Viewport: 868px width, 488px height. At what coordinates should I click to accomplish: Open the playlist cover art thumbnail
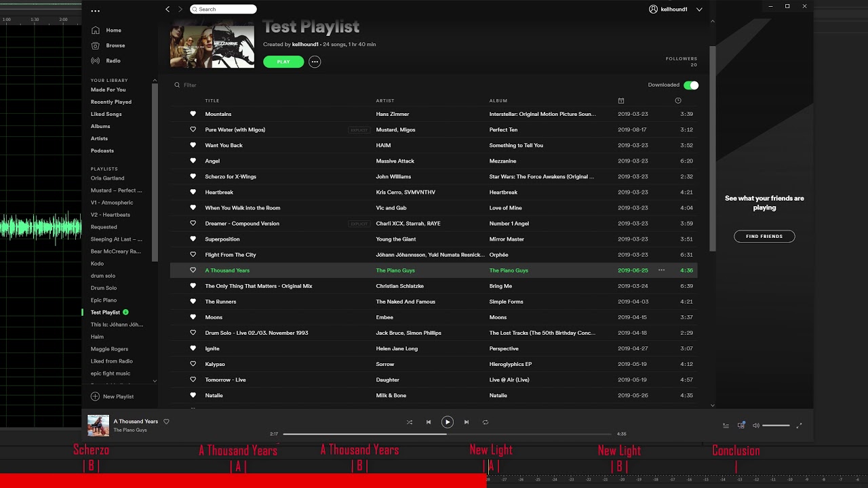pyautogui.click(x=212, y=45)
